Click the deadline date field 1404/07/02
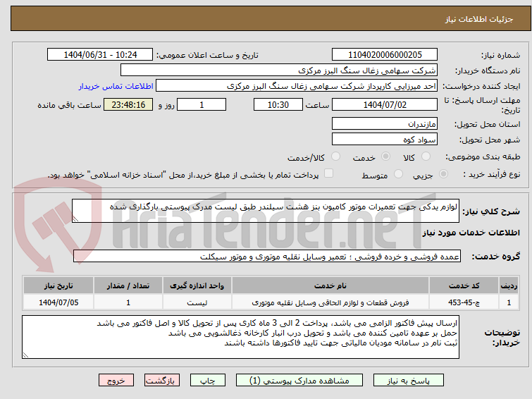Screen dimensions: 532x399 [385, 104]
